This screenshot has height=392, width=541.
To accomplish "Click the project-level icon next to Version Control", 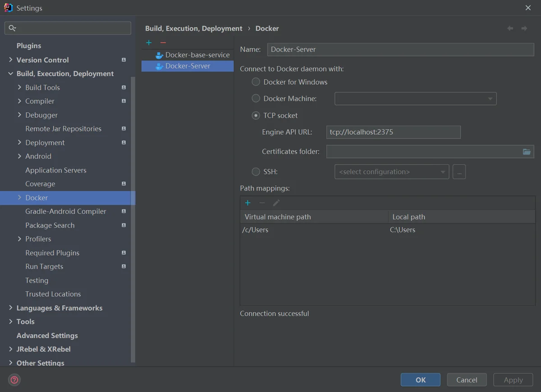I will tap(124, 60).
